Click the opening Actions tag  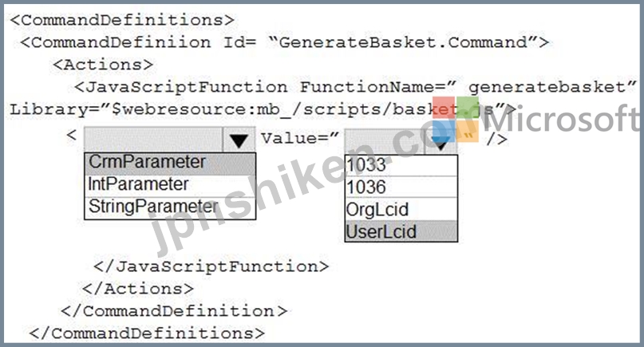click(x=103, y=65)
